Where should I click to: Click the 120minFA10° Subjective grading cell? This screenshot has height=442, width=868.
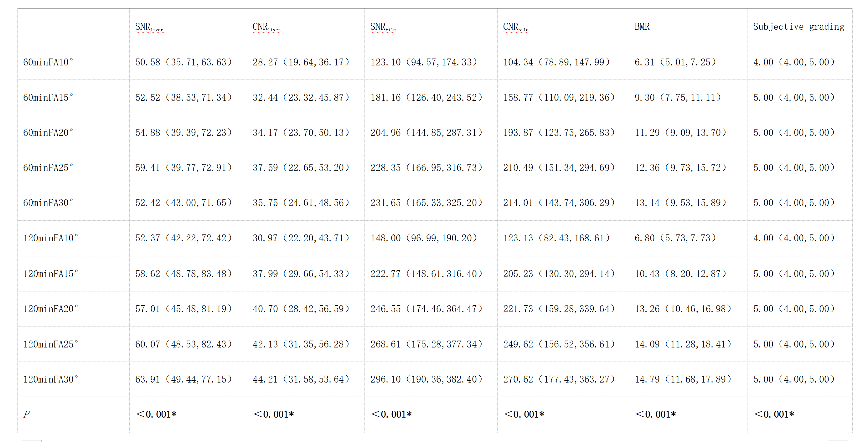(x=794, y=238)
